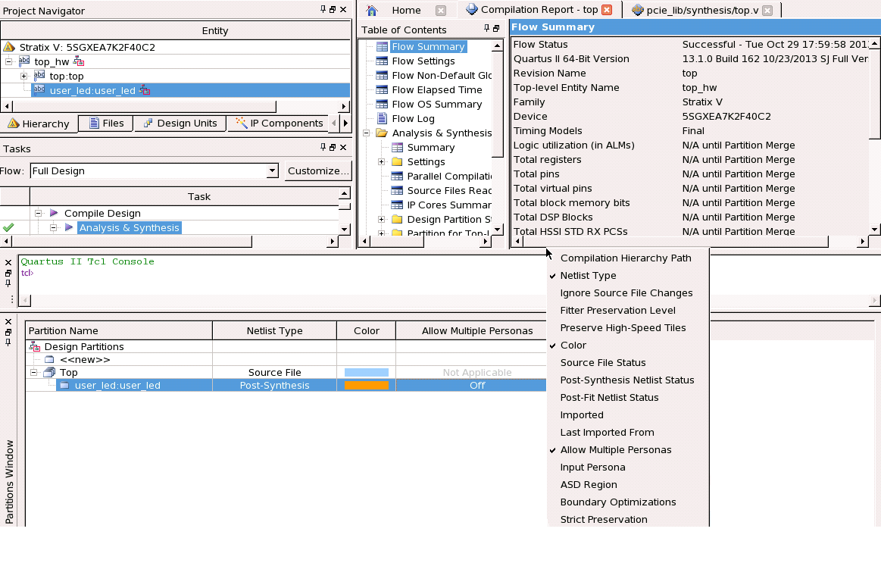Viewport: 881px width, 588px height.
Task: Click the orange color swatch for user_led
Action: pos(366,386)
